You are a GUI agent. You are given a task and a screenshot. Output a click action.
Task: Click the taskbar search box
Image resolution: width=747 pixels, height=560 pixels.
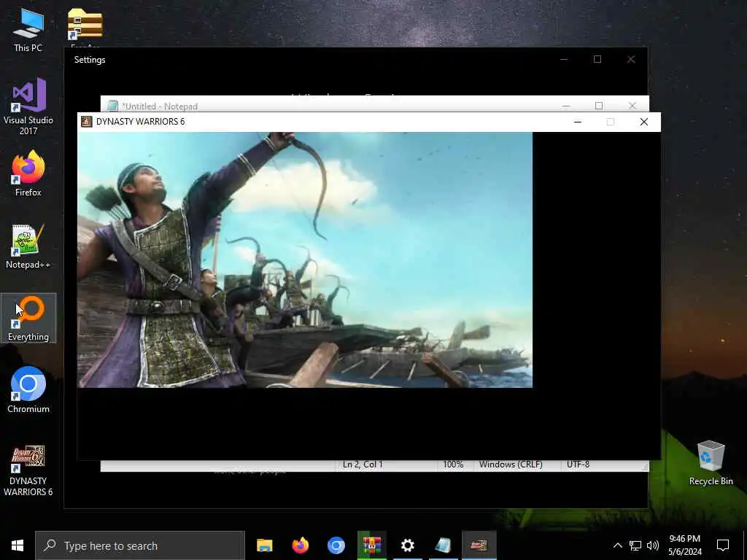point(140,545)
